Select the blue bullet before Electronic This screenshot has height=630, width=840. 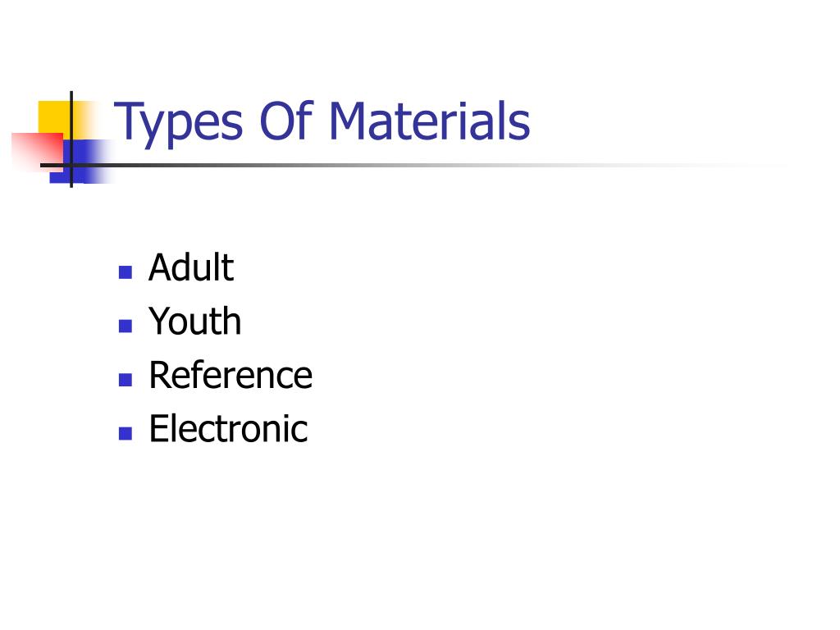click(x=126, y=433)
